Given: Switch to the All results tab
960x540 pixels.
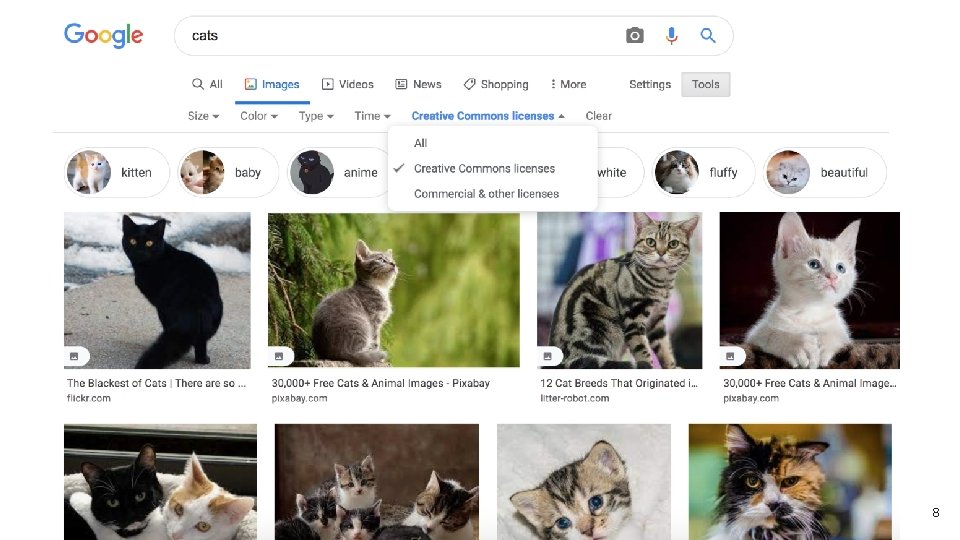Looking at the screenshot, I should tap(207, 84).
